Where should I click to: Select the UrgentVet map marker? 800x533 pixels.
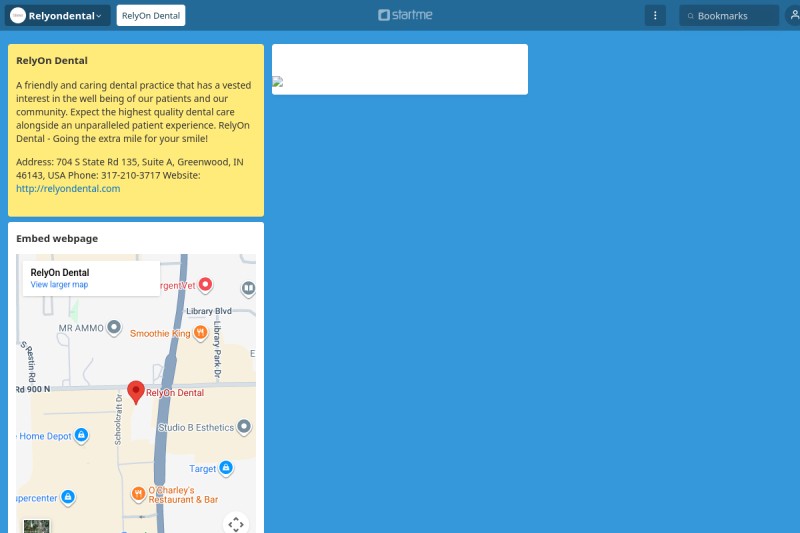click(x=205, y=285)
